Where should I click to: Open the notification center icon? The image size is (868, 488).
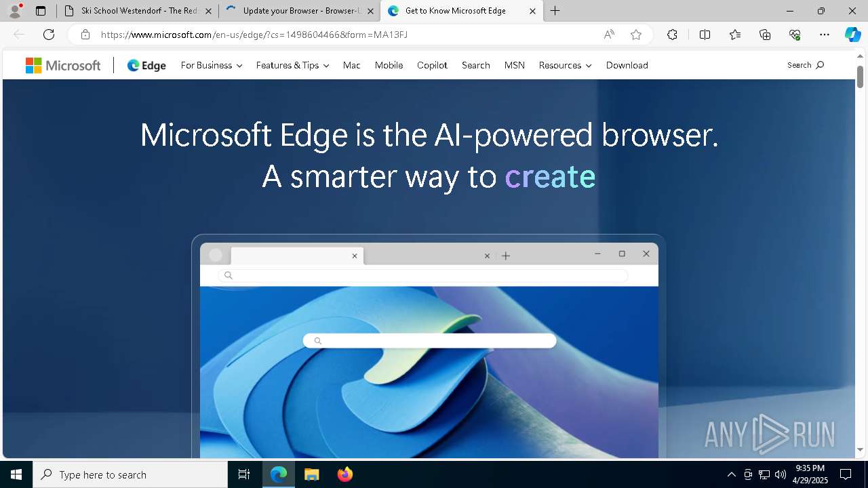[846, 474]
